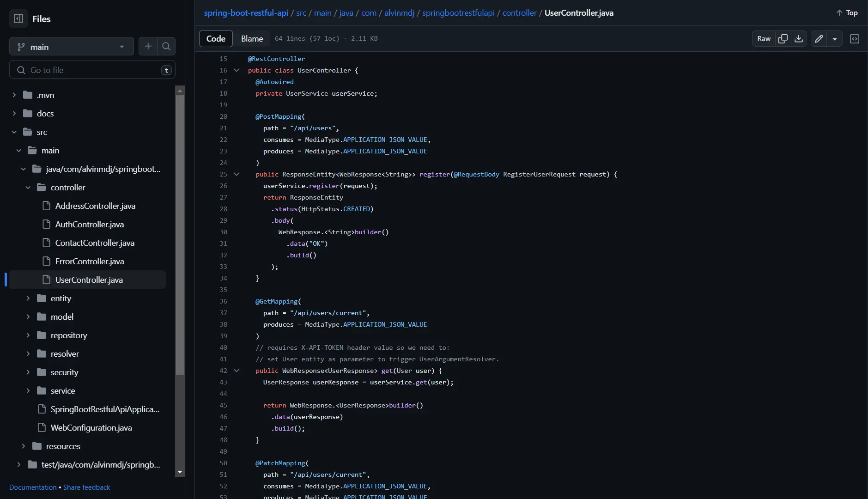Open the Documentation link
The image size is (868, 499).
click(33, 487)
